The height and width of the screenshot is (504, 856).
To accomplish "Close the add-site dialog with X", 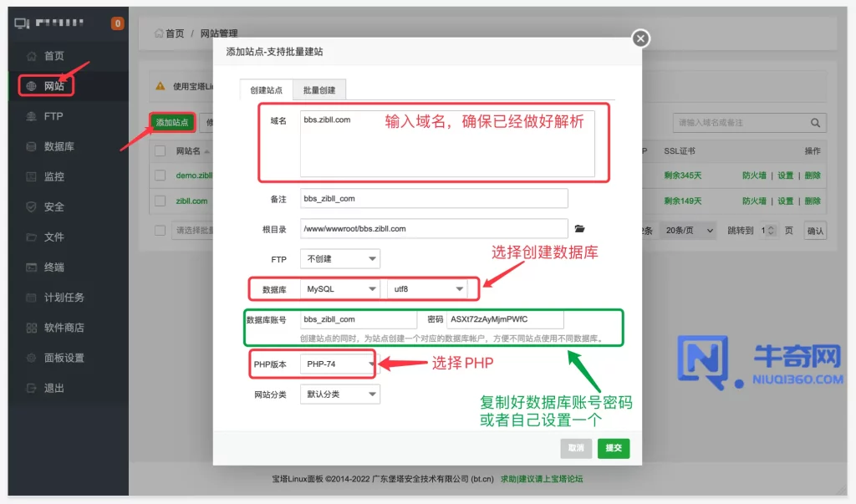I will pyautogui.click(x=640, y=38).
